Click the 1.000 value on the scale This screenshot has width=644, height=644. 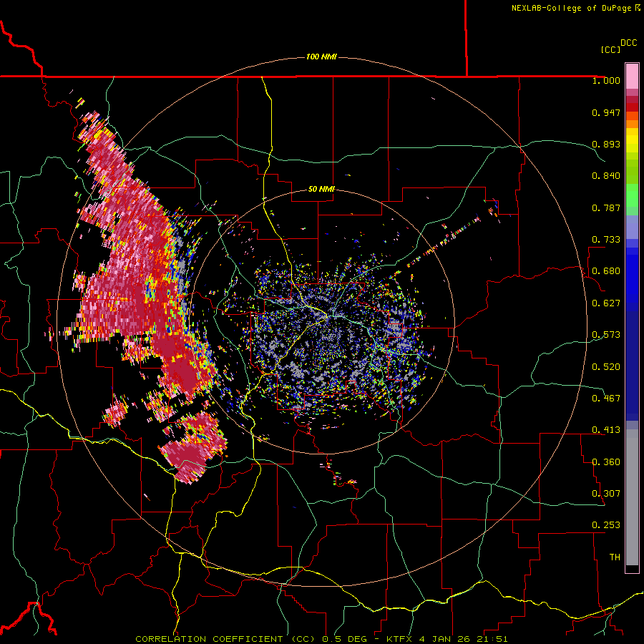[606, 80]
